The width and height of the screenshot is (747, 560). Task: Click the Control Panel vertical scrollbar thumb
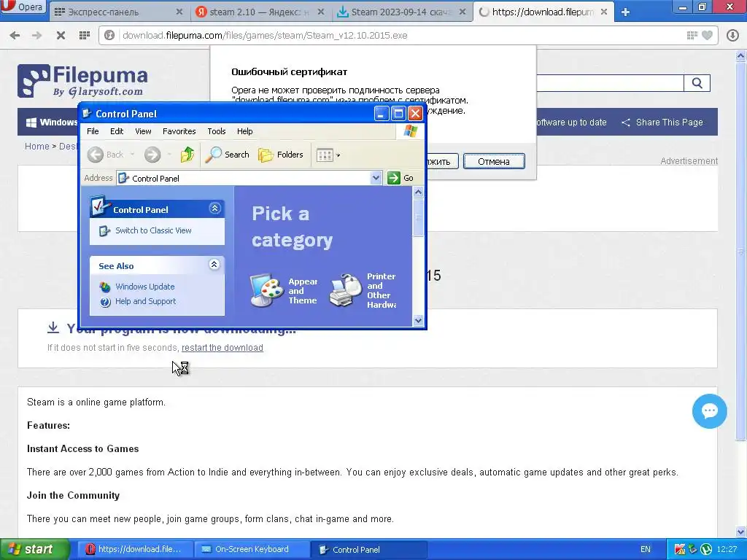(x=418, y=217)
